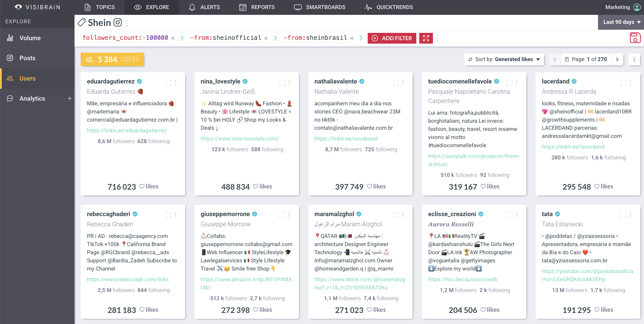Image resolution: width=644 pixels, height=324 pixels.
Task: Open the Last 90 days date range dropdown
Action: (621, 22)
